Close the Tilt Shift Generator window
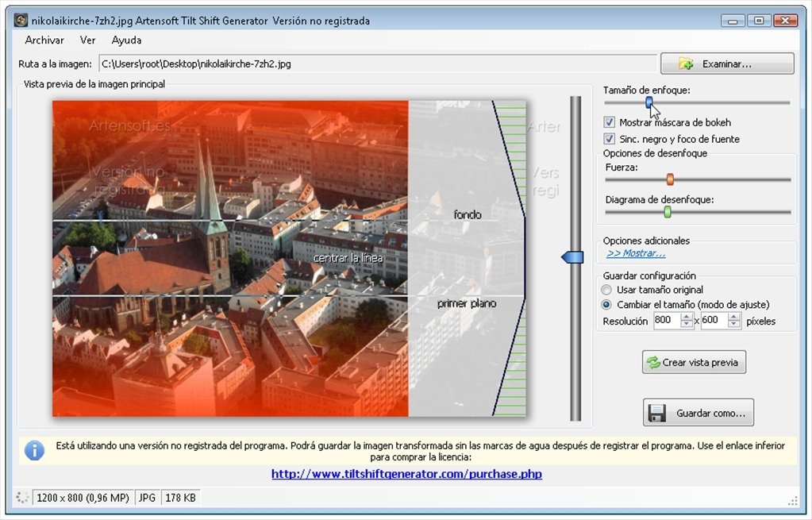This screenshot has width=812, height=520. click(x=786, y=21)
